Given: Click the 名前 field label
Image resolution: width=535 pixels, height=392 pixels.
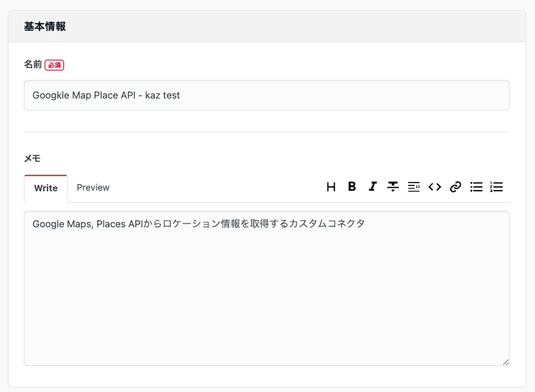Looking at the screenshot, I should pos(32,64).
